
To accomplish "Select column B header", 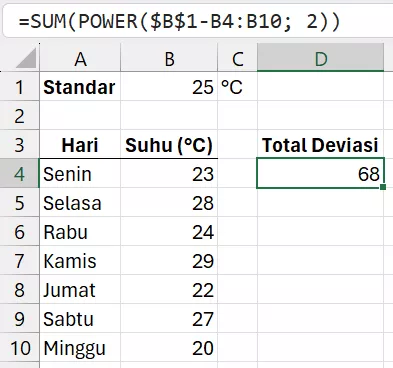I will [x=169, y=59].
